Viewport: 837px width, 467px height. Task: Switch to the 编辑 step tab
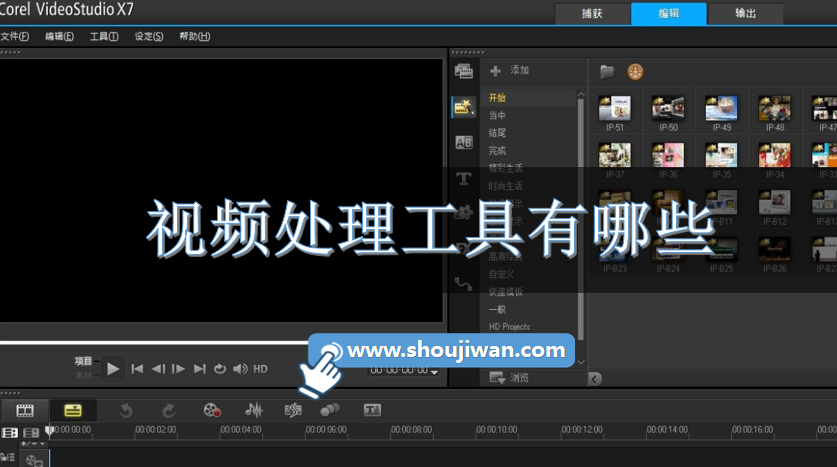pyautogui.click(x=669, y=13)
